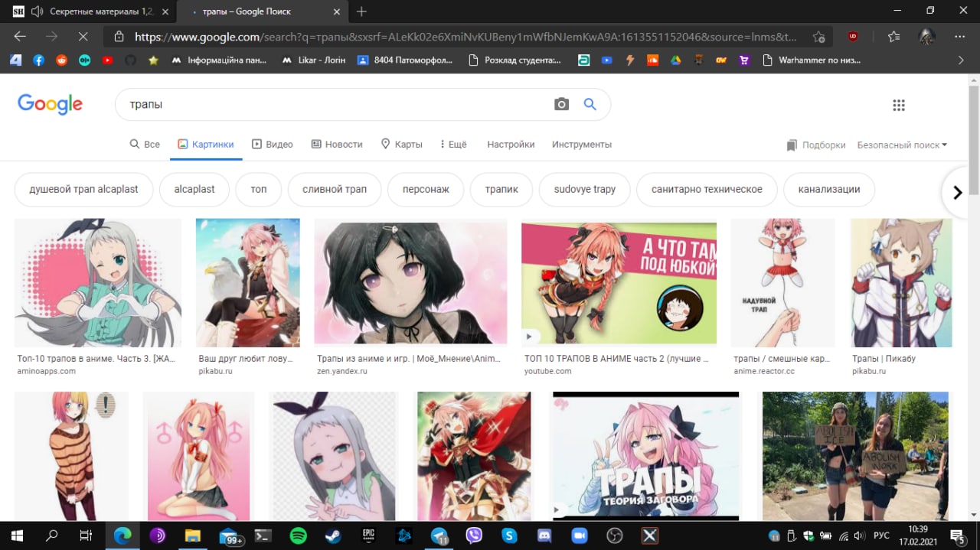
Task: Open the Edge settings and more menu
Action: (x=960, y=36)
